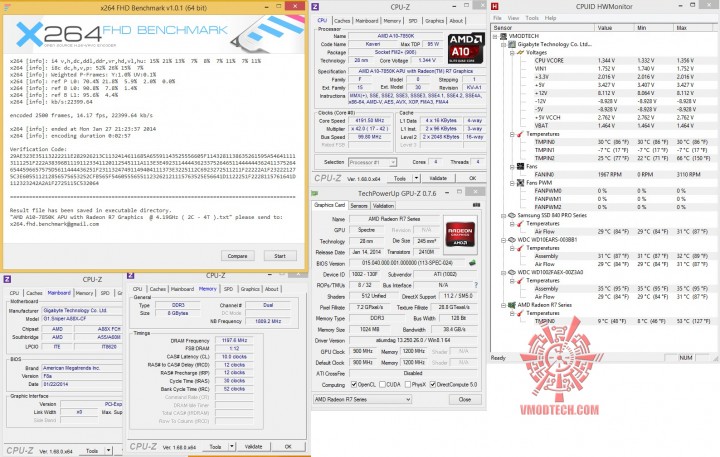Image resolution: width=720 pixels, height=457 pixels.
Task: Open Tools dropdown arrow in CPU-Z Memory window
Action: [x=232, y=446]
